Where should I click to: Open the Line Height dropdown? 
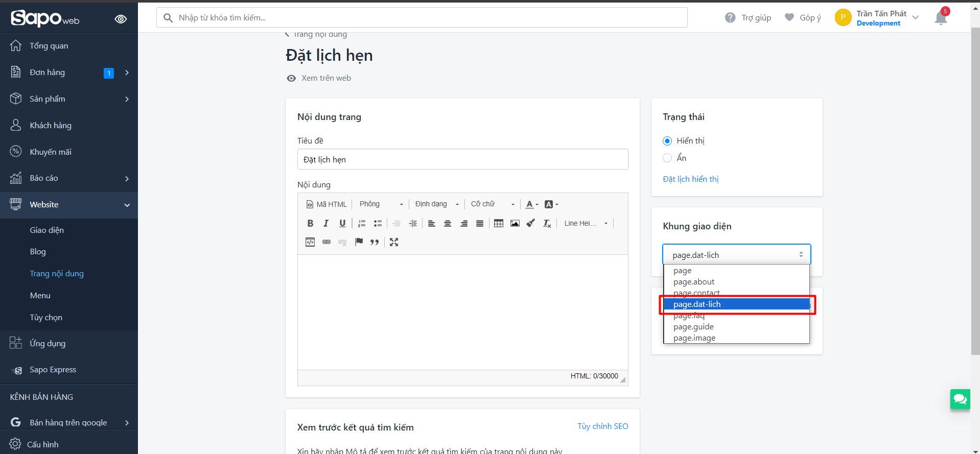click(586, 223)
